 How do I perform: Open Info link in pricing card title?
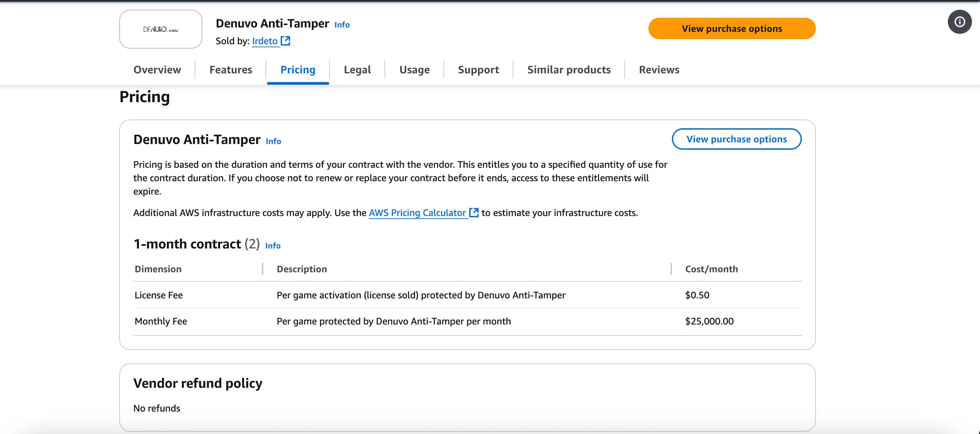coord(273,142)
